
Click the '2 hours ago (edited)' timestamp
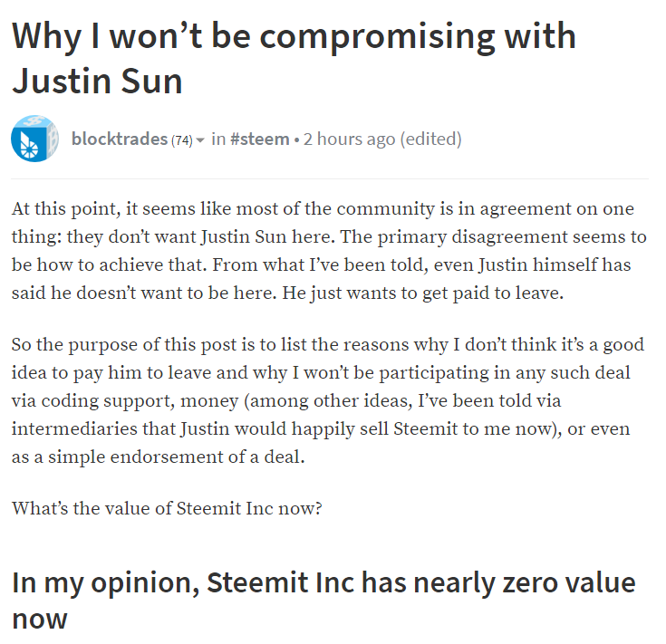point(382,139)
